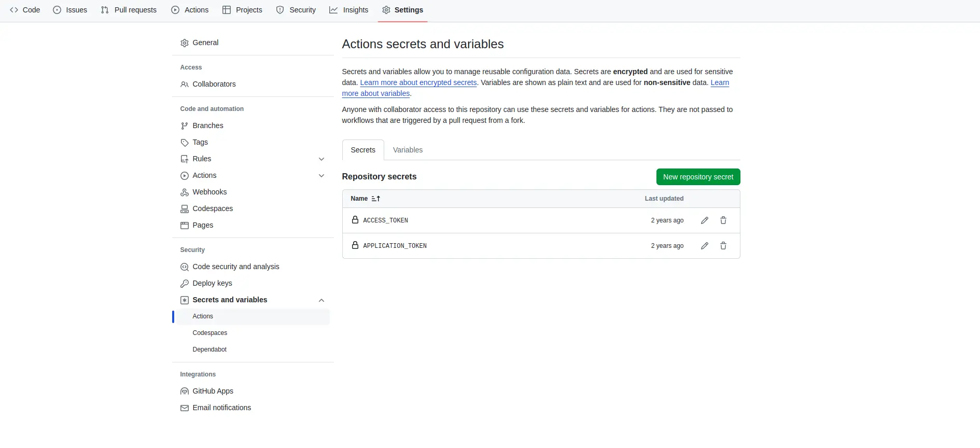Click the envelope icon for Email notifications

pos(185,408)
